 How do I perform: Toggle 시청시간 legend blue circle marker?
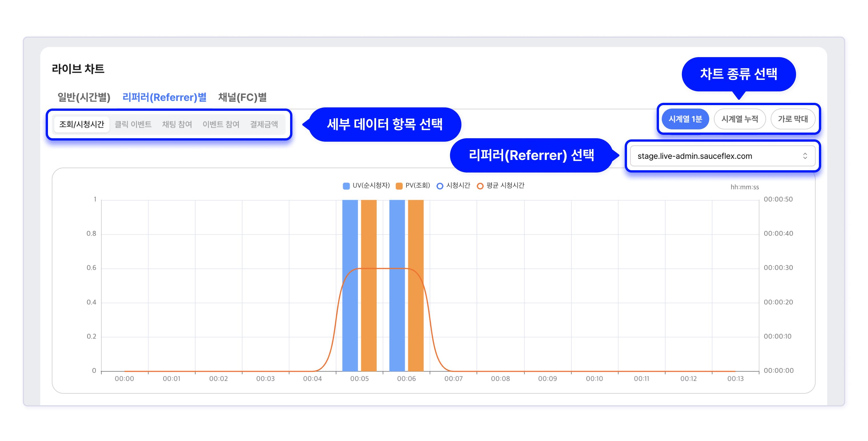pyautogui.click(x=439, y=186)
